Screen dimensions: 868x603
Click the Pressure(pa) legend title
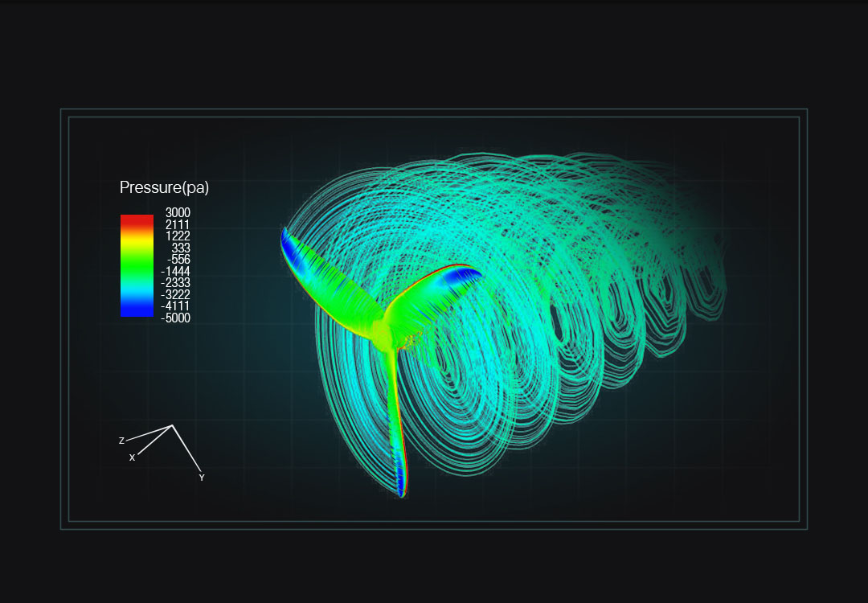point(165,187)
